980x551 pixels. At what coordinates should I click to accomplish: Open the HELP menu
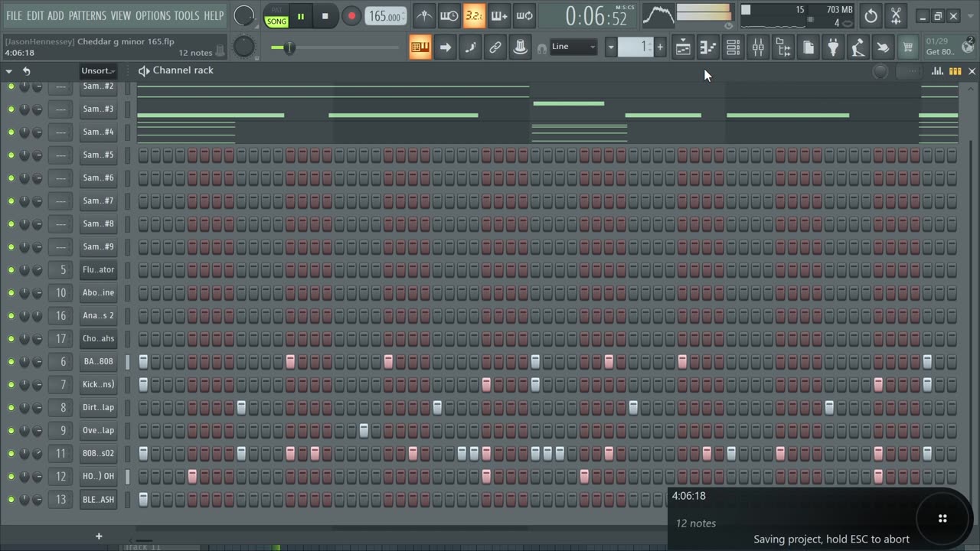point(214,15)
